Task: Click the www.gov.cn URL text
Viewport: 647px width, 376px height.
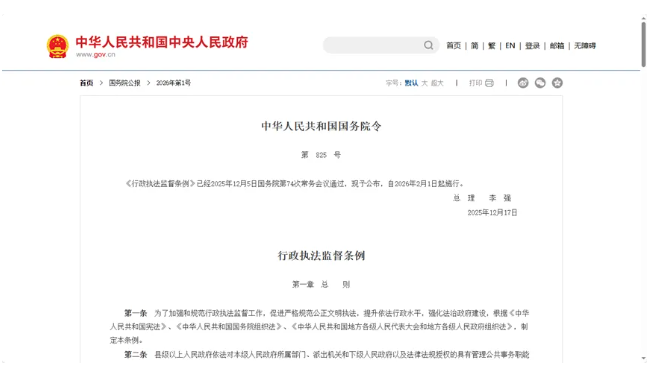Action: tap(96, 54)
